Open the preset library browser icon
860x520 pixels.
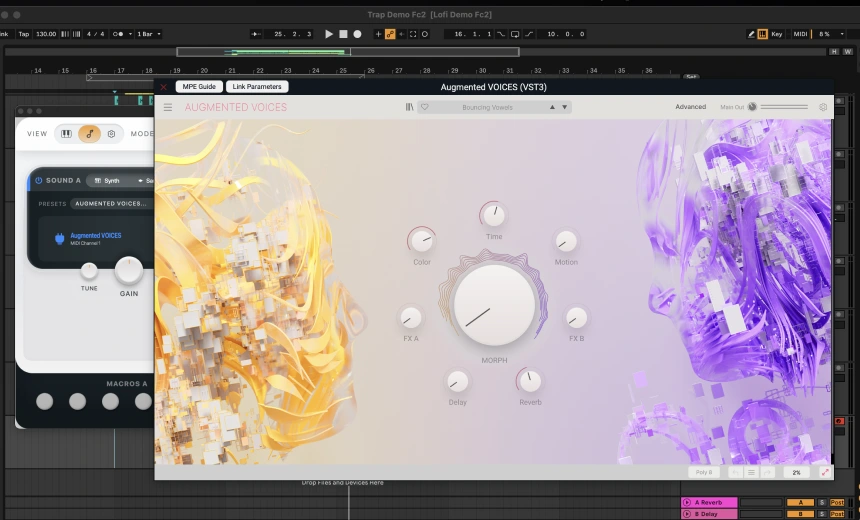(409, 107)
